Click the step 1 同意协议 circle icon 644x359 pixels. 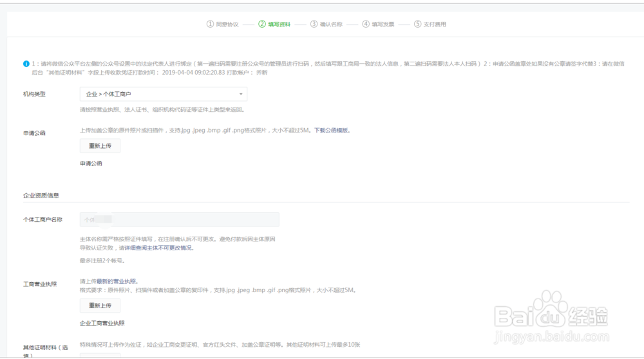click(210, 24)
